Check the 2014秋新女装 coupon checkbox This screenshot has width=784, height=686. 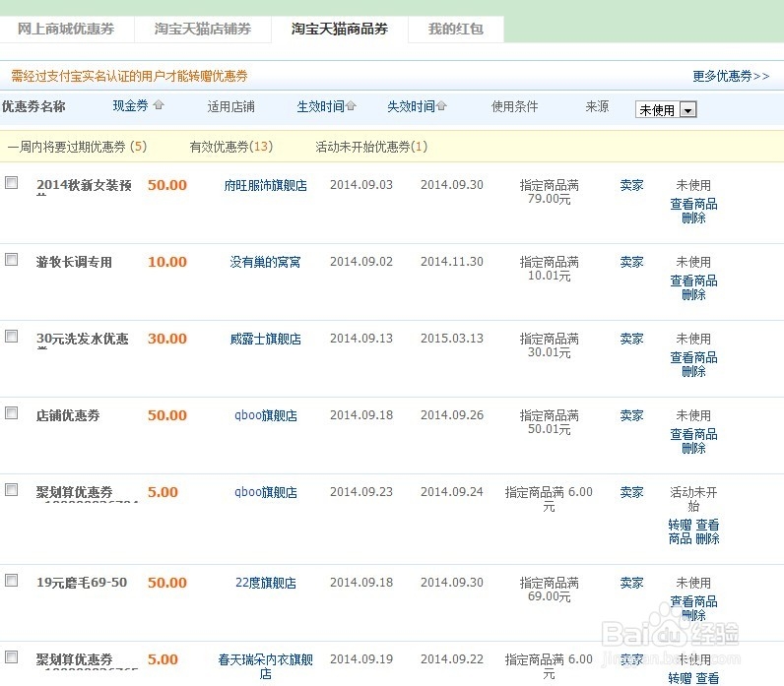pos(12,183)
